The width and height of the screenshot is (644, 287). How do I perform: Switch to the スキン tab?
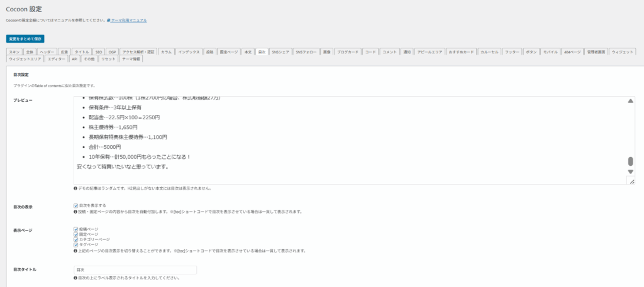[15, 51]
